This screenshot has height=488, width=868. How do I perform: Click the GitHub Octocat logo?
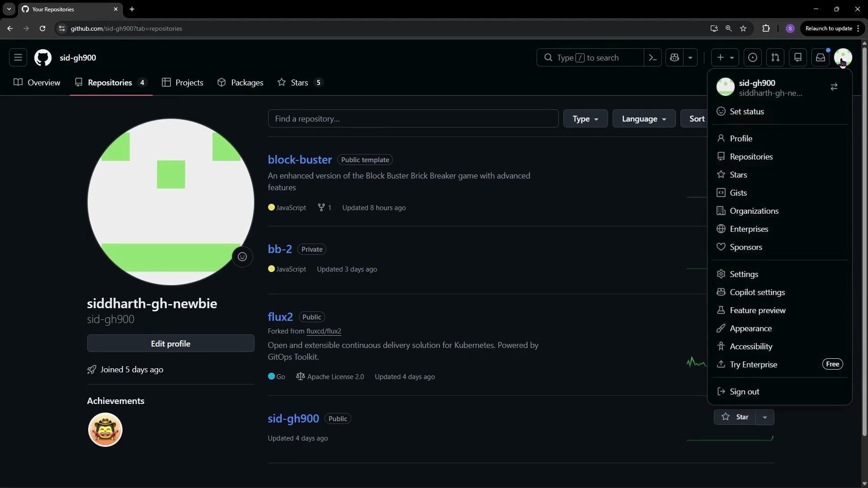point(43,58)
